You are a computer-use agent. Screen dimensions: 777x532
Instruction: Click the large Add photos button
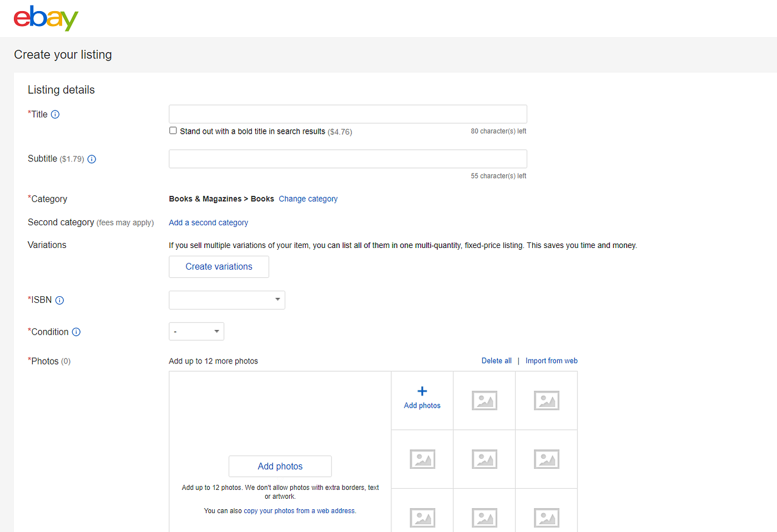(280, 467)
